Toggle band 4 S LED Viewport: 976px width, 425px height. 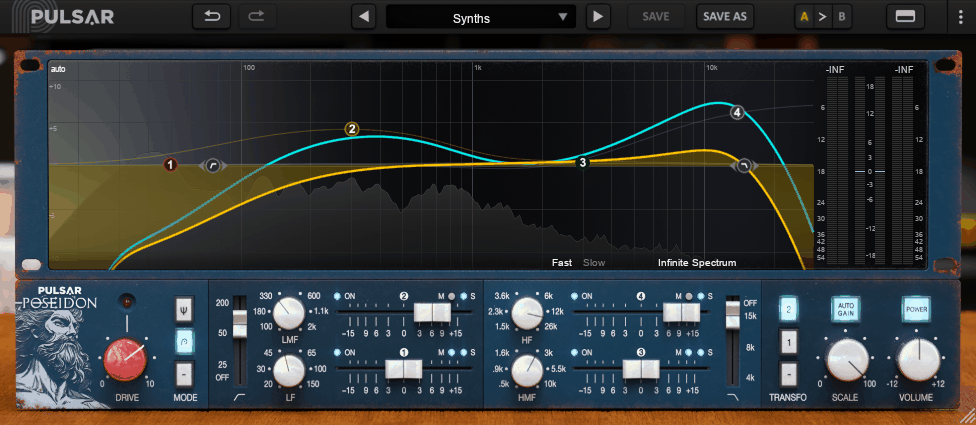[x=701, y=296]
